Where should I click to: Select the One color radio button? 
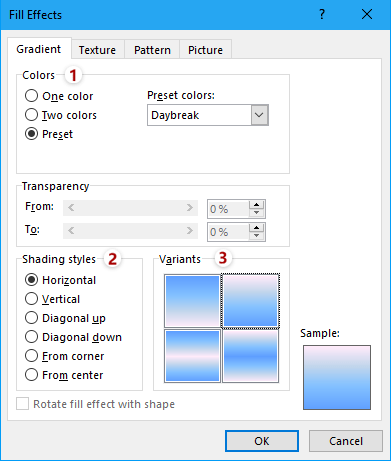tap(31, 96)
